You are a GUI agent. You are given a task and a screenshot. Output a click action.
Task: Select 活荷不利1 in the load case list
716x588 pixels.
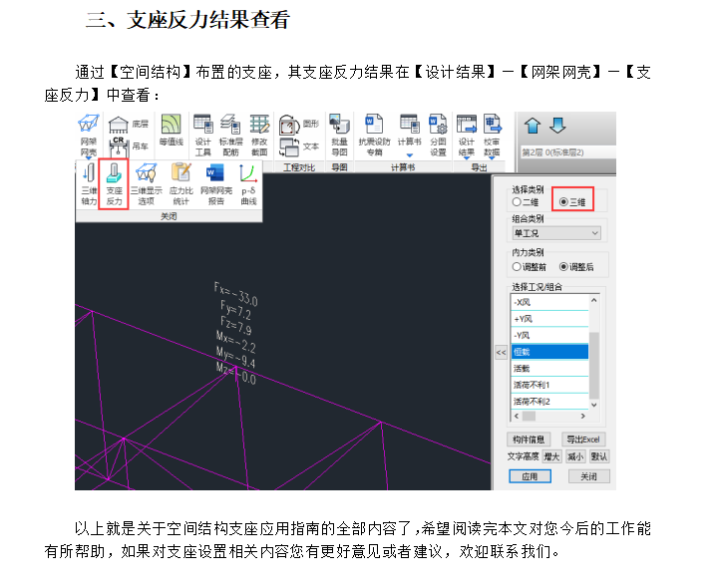pyautogui.click(x=549, y=385)
